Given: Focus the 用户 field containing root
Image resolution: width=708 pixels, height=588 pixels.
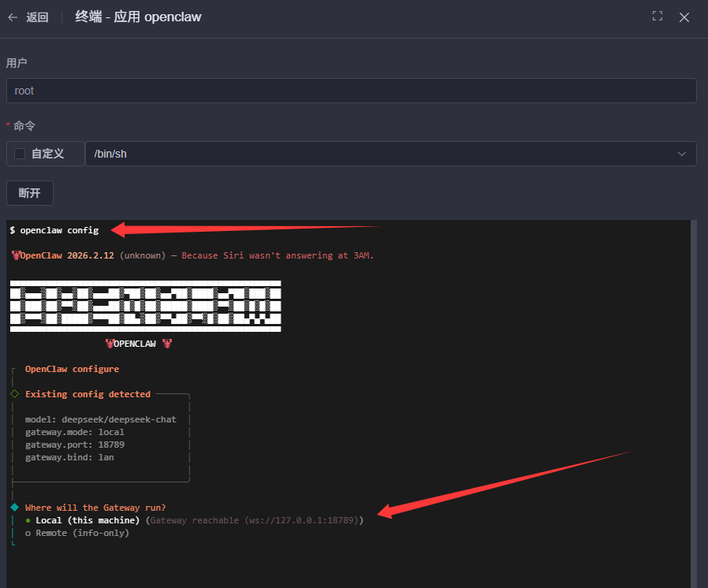Looking at the screenshot, I should tap(351, 91).
